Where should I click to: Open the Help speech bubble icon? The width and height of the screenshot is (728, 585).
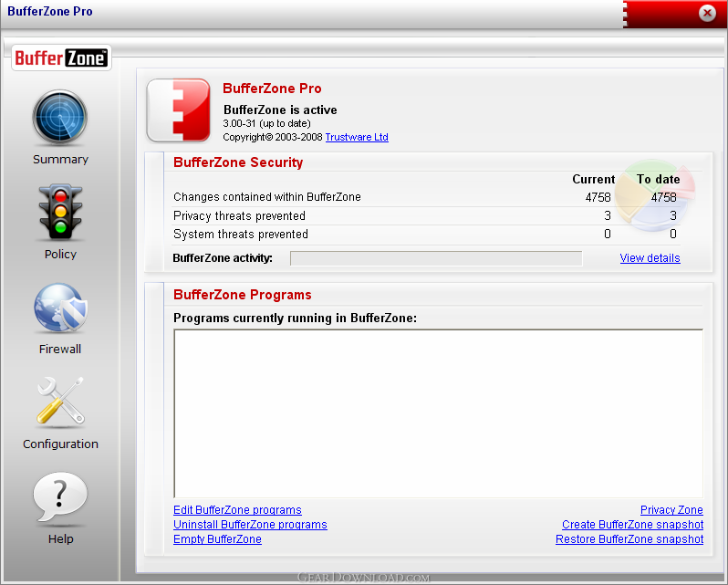(60, 496)
